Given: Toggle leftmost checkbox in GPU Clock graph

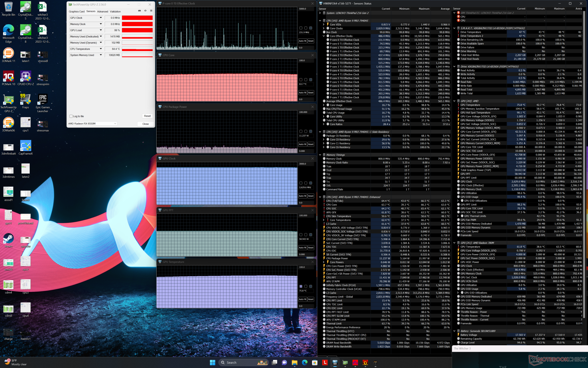Looking at the screenshot, I should (301, 183).
